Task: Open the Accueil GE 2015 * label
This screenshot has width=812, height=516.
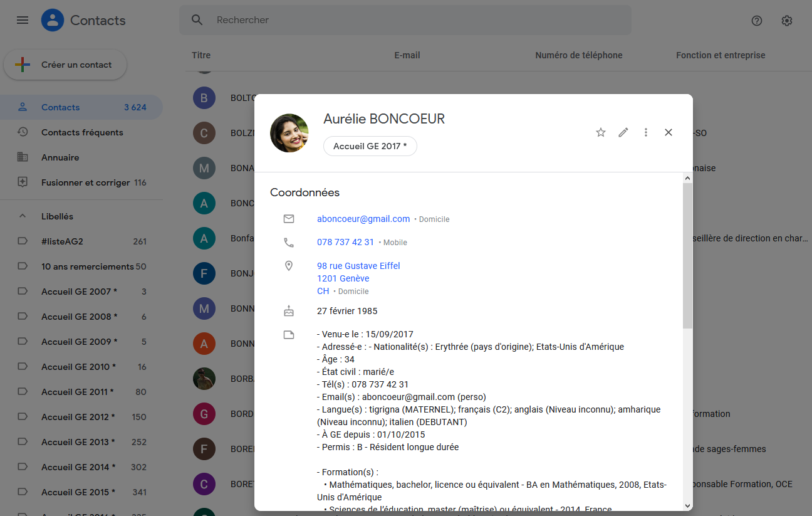Action: [81, 492]
